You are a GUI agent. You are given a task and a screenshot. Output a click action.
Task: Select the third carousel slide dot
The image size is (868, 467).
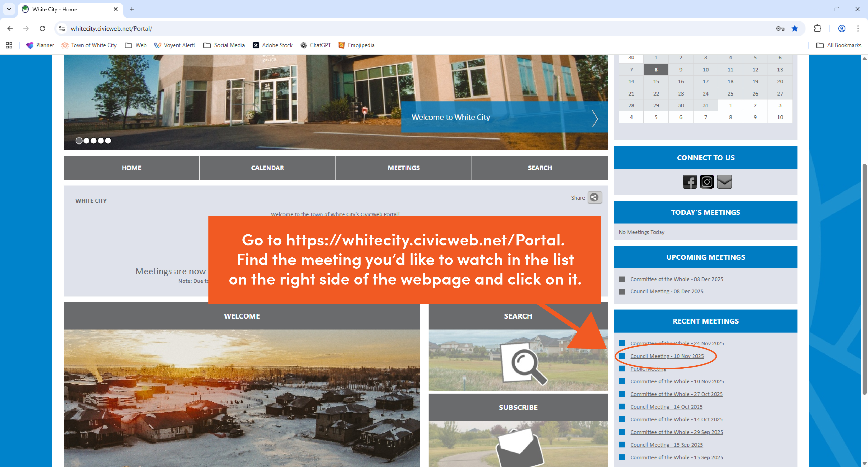click(93, 141)
